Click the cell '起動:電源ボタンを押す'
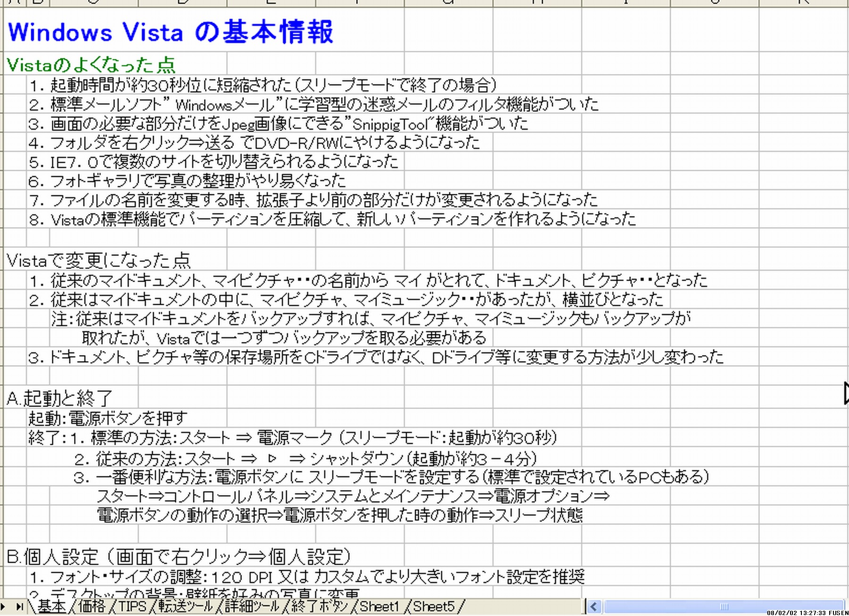This screenshot has width=849, height=616. [108, 418]
